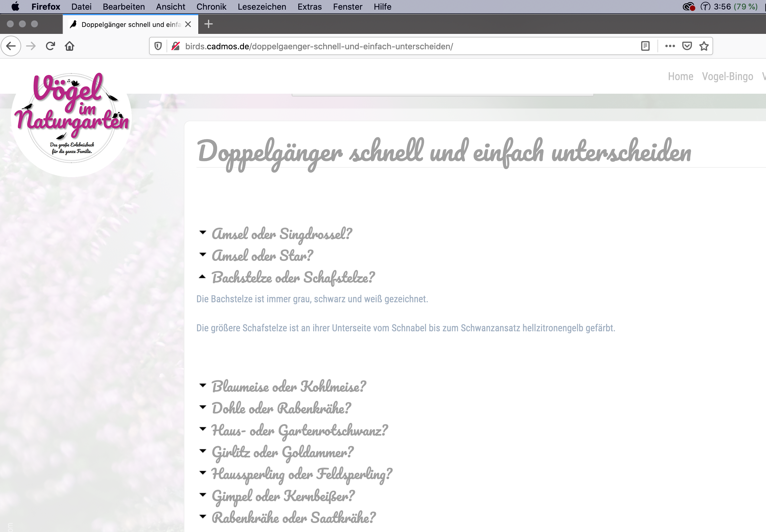Open the Fenster menu
This screenshot has width=766, height=532.
click(x=348, y=7)
